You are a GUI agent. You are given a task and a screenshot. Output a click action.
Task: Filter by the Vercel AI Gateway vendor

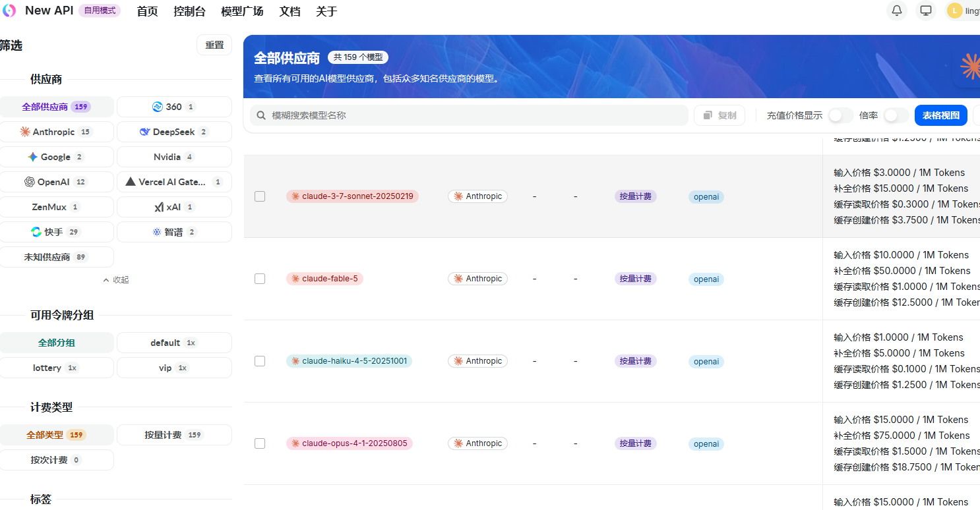(174, 182)
